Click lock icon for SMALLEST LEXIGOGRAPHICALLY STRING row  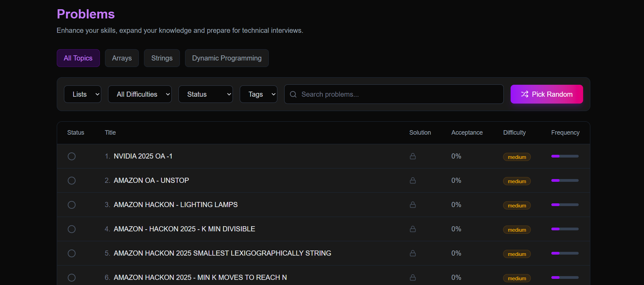(x=413, y=253)
